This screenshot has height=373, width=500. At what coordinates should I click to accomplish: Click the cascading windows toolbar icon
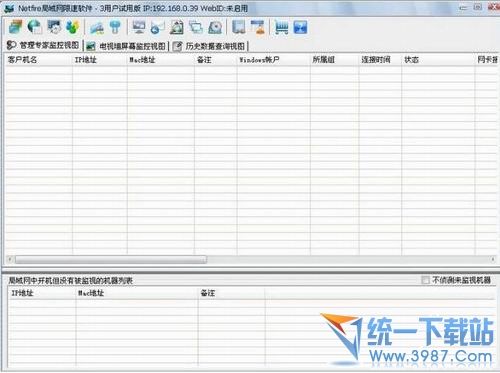[x=196, y=27]
